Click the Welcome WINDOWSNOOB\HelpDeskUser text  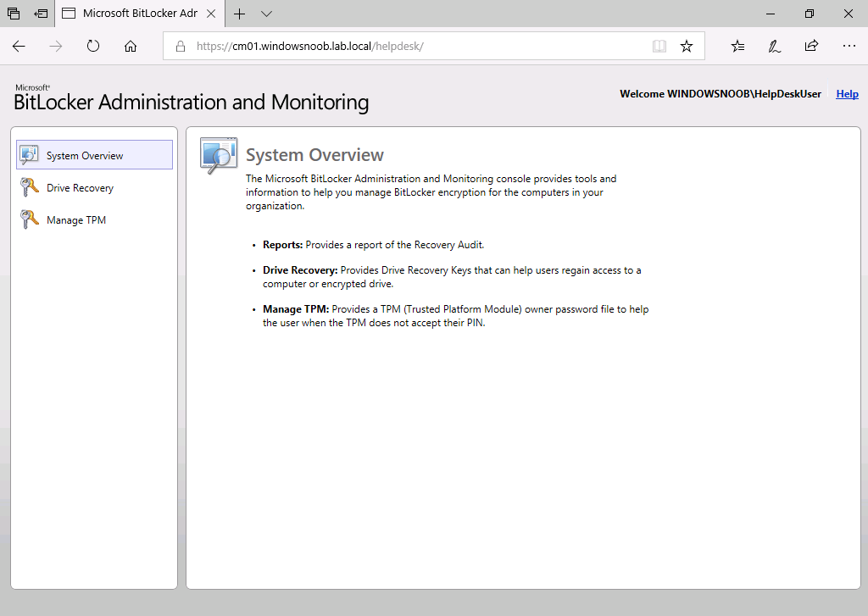(721, 93)
